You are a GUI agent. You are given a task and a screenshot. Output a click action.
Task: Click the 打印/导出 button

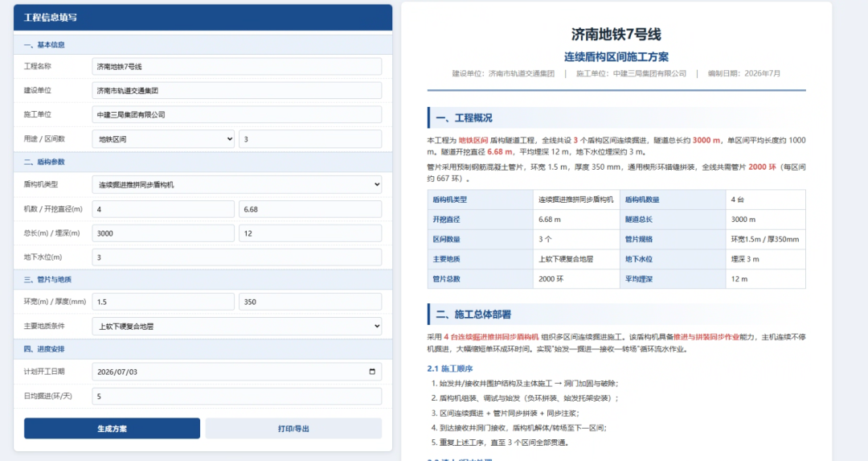[293, 428]
